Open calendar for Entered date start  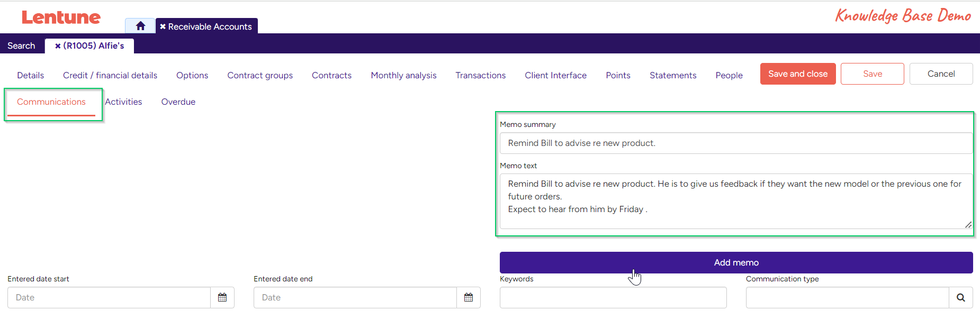222,297
